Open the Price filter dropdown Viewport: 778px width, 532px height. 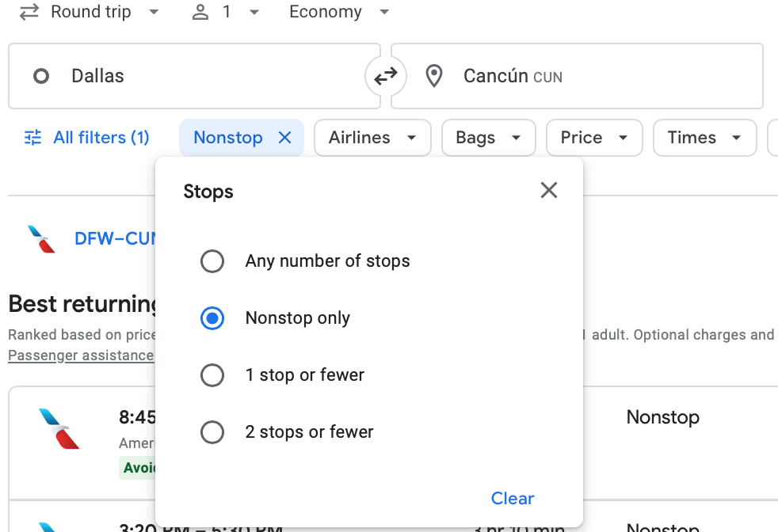(594, 138)
